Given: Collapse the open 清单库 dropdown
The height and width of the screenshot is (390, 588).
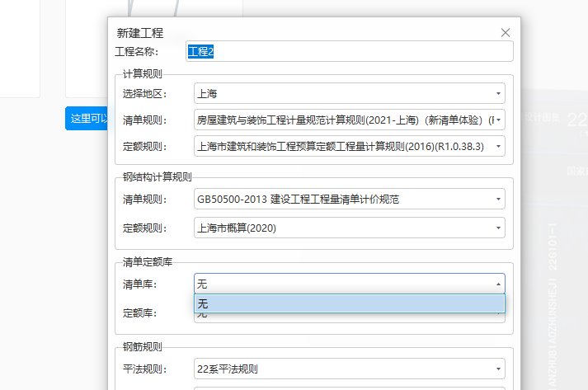Looking at the screenshot, I should tap(350, 284).
